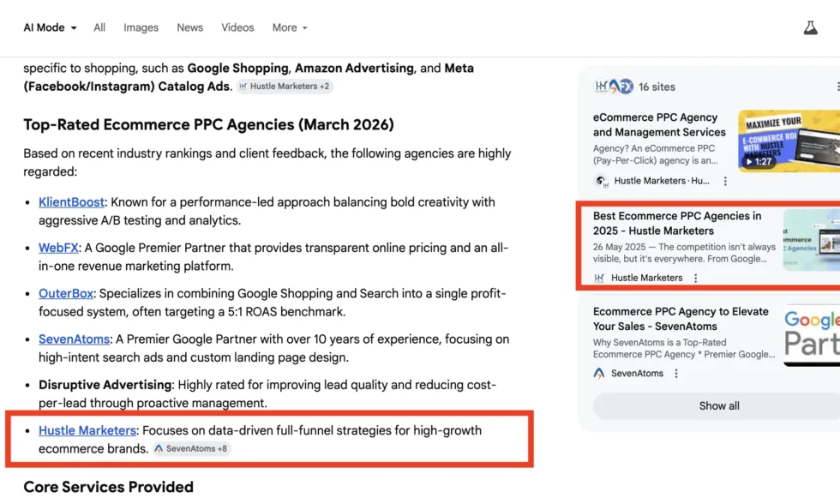The width and height of the screenshot is (840, 504).
Task: Open the More dropdown in the navigation bar
Action: click(289, 27)
